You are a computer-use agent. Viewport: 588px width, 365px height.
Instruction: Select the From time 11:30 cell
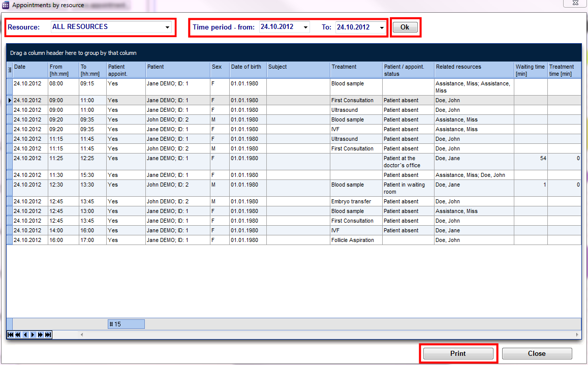pyautogui.click(x=64, y=175)
